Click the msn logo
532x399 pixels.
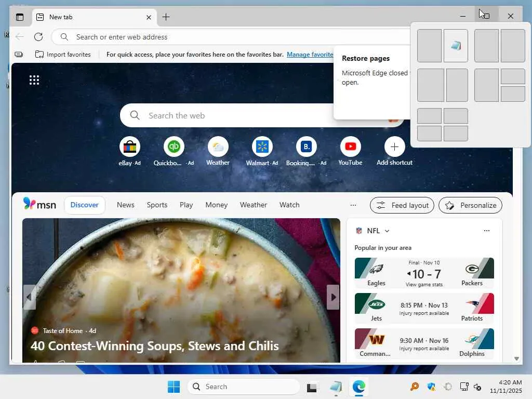[x=39, y=204]
